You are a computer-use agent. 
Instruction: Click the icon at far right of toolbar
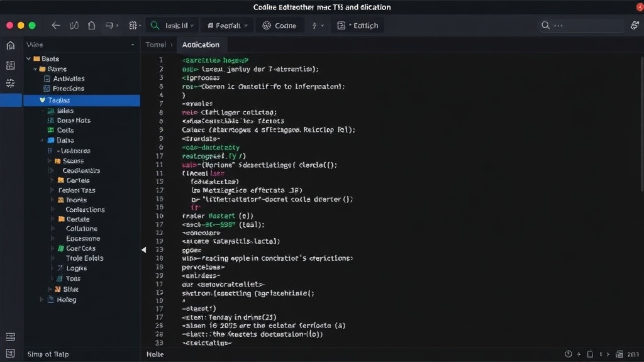(x=635, y=25)
